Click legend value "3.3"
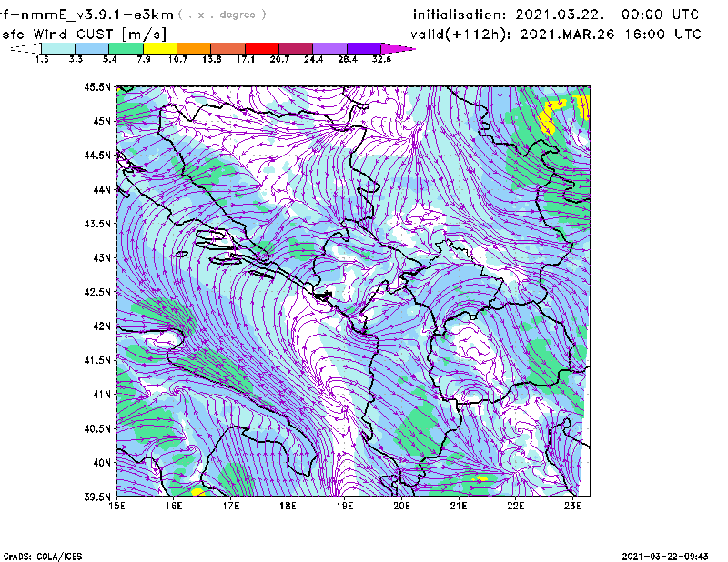The image size is (728, 562). 76,59
